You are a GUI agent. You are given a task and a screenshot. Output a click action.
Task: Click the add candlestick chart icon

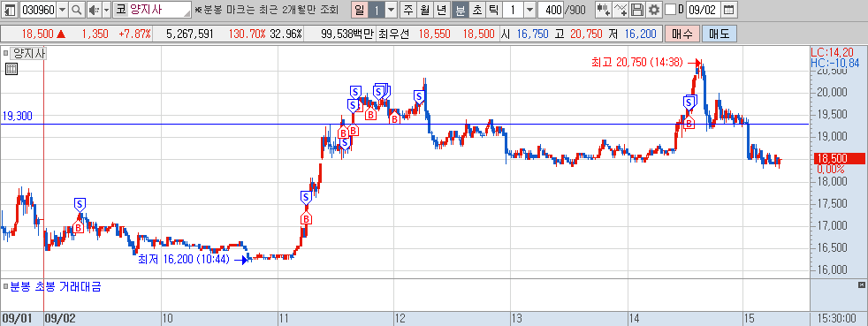(604, 10)
